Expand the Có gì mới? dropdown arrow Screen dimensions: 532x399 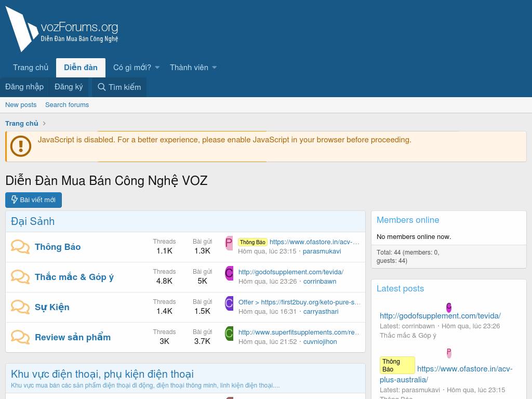[x=157, y=68]
